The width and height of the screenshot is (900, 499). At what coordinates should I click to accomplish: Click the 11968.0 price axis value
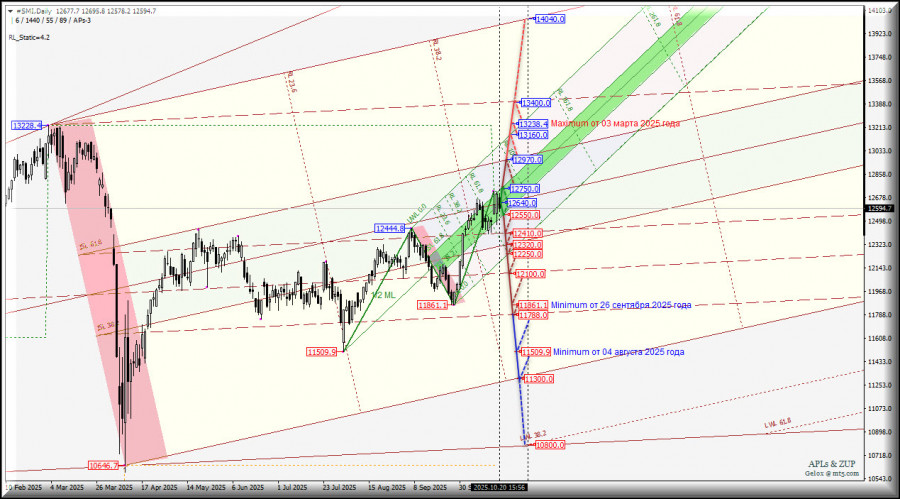pyautogui.click(x=879, y=291)
